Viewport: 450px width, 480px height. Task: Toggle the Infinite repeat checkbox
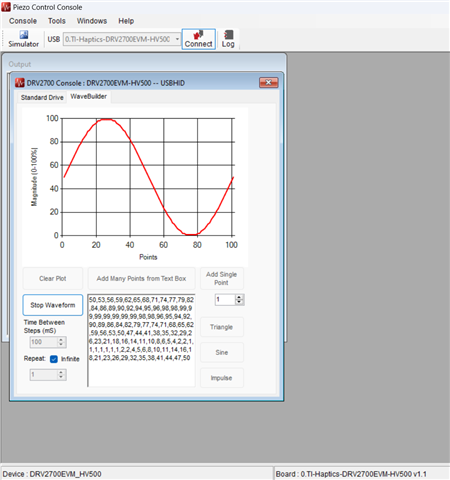pyautogui.click(x=54, y=359)
